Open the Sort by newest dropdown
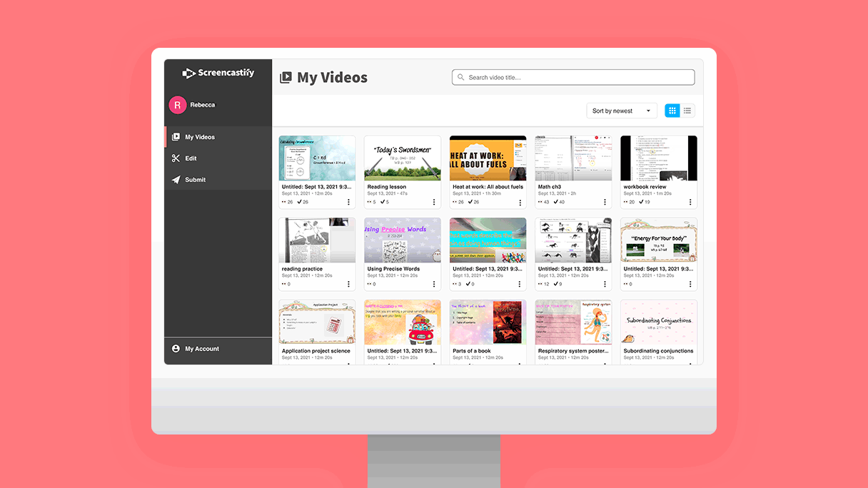The width and height of the screenshot is (868, 488). [622, 111]
